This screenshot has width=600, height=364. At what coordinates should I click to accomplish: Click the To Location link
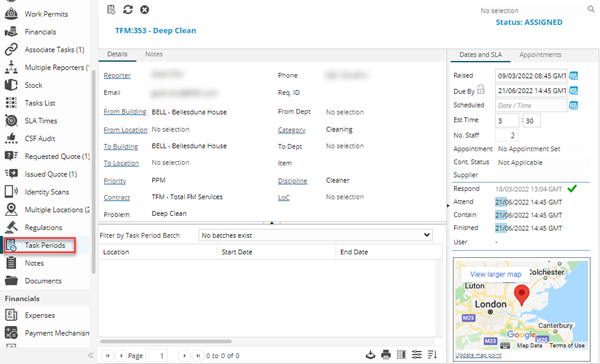(x=121, y=163)
